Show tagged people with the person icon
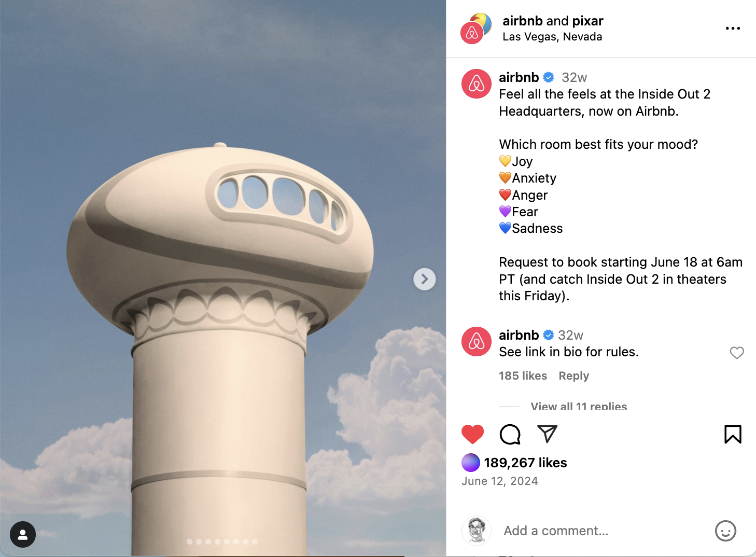This screenshot has width=756, height=557. click(x=23, y=534)
